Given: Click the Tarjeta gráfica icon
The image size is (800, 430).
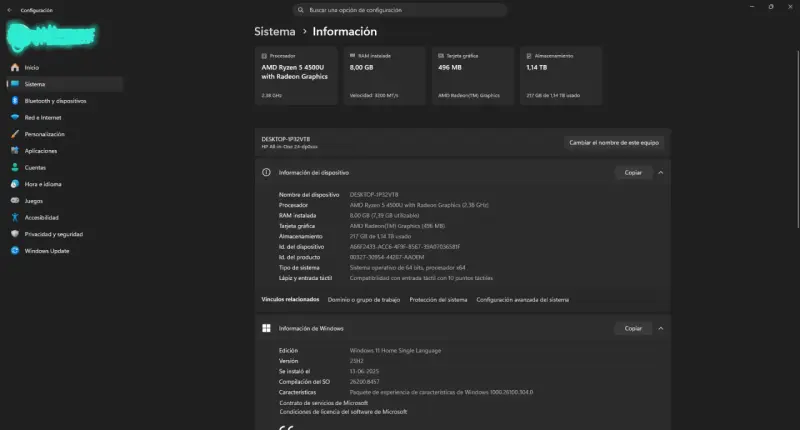Looking at the screenshot, I should [x=441, y=56].
